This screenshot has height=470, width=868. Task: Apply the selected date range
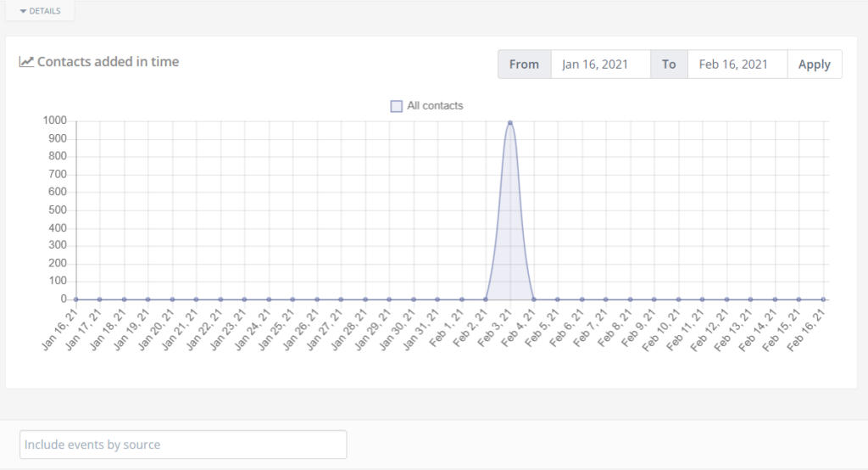click(815, 64)
